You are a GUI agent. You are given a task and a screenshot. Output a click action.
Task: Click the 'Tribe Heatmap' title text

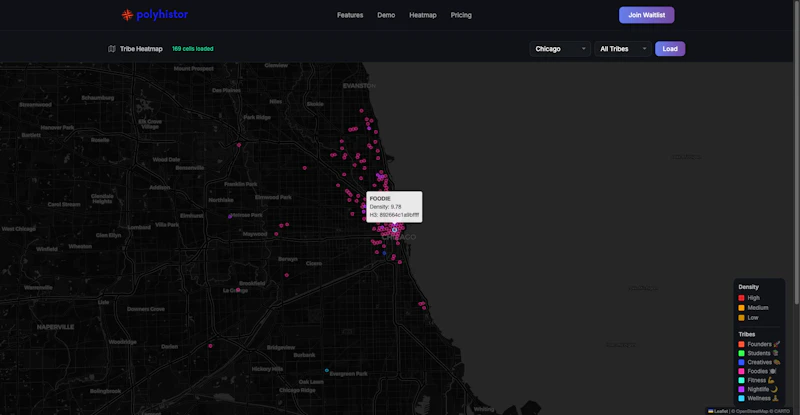[141, 48]
